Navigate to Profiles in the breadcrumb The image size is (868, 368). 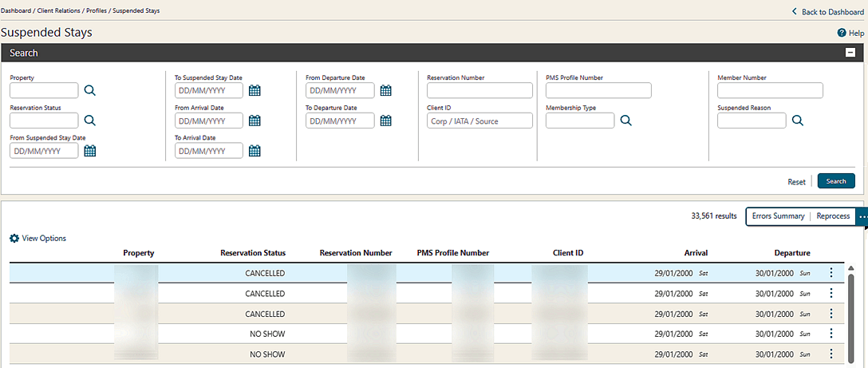pyautogui.click(x=97, y=10)
